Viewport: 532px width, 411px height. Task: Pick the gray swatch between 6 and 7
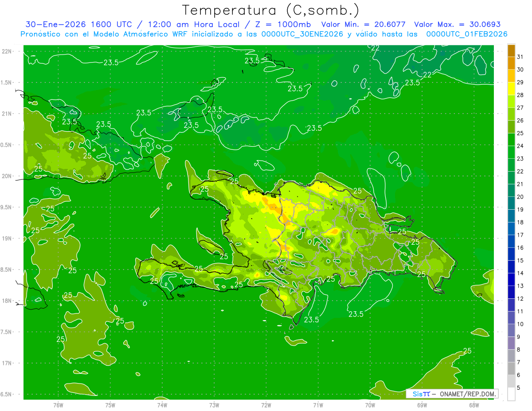click(x=511, y=368)
